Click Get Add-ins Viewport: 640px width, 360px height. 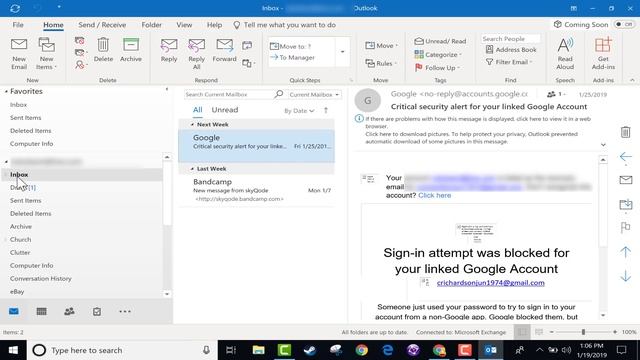point(603,53)
